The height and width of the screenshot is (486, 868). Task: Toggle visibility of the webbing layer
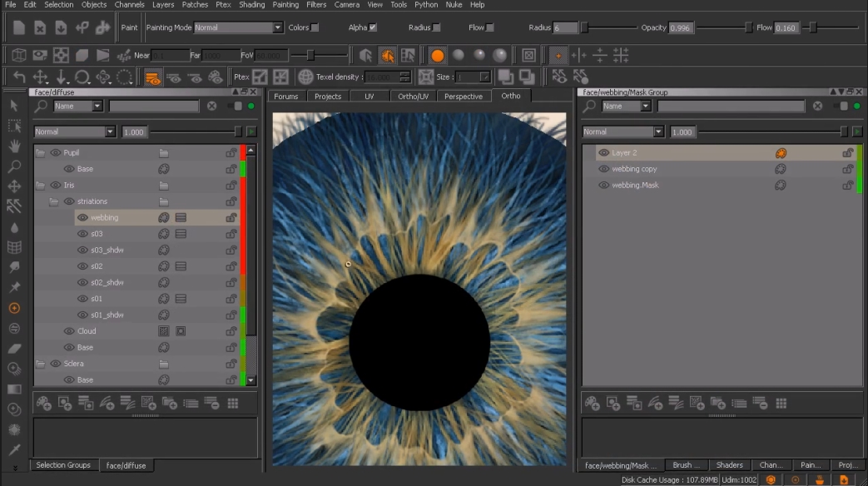click(x=82, y=217)
